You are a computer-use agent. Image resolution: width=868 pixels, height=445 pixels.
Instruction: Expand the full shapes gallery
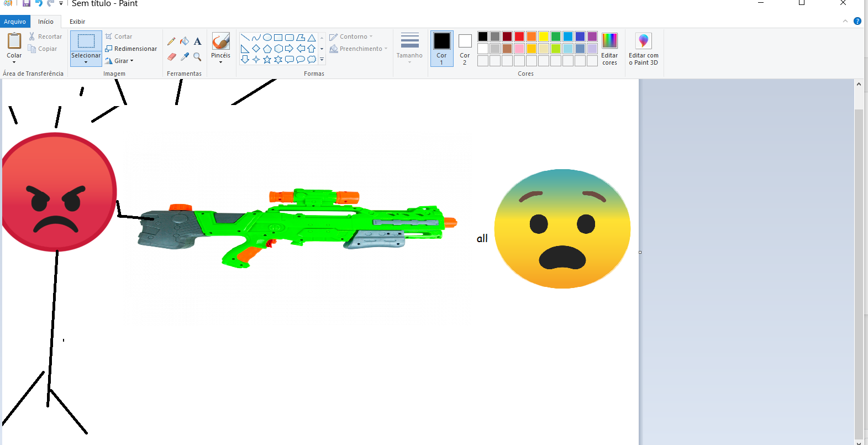tap(322, 60)
